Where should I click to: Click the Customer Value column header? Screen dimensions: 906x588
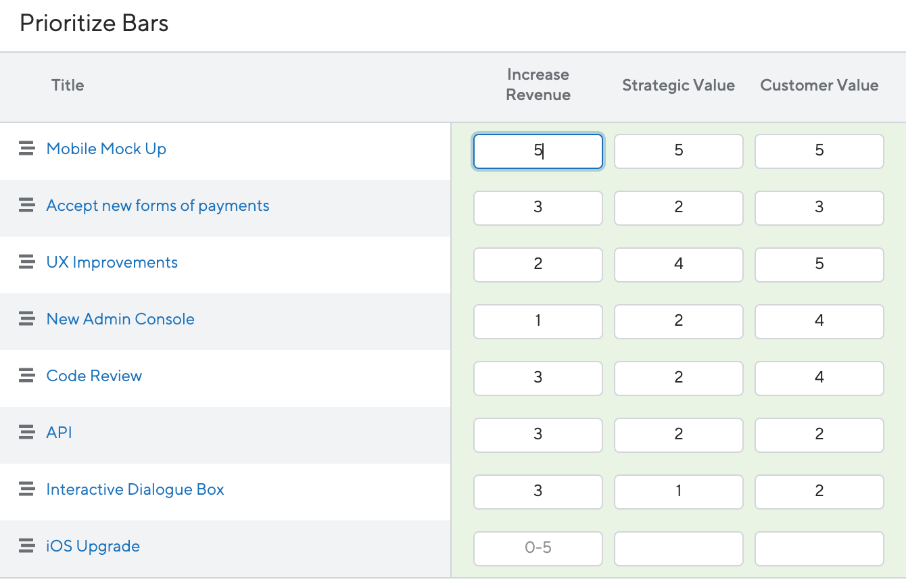coord(819,85)
